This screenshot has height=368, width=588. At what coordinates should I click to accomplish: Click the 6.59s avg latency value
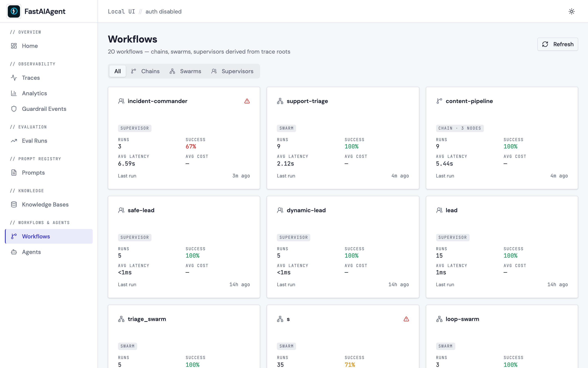(126, 164)
